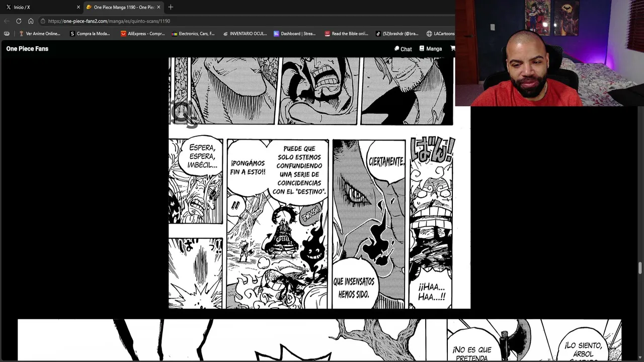Open the shopping cart icon
Viewport: 644px width, 362px height.
[452, 49]
